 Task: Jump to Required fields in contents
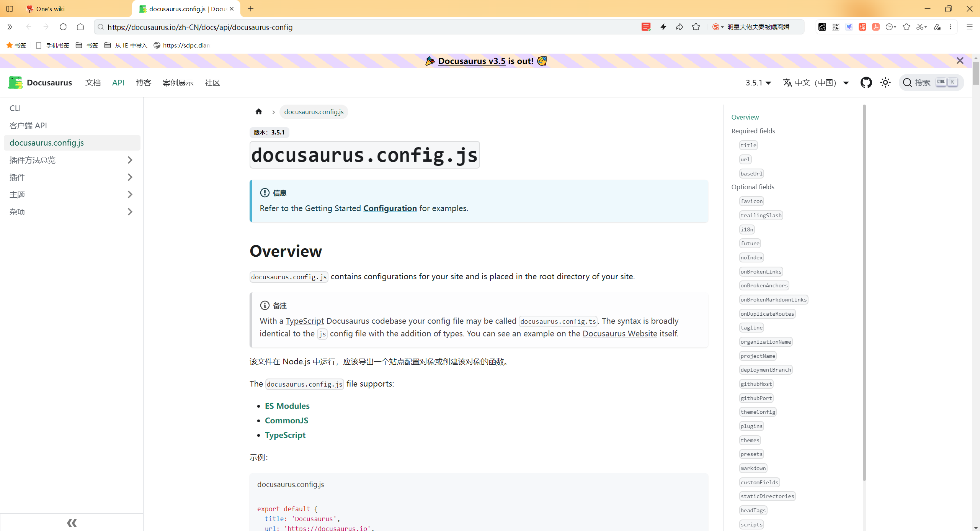(753, 131)
